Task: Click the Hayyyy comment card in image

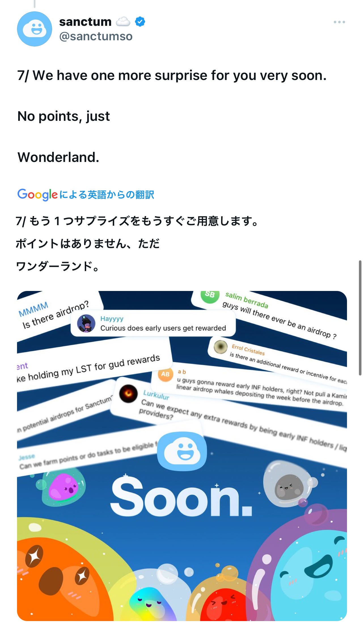Action: pos(153,323)
